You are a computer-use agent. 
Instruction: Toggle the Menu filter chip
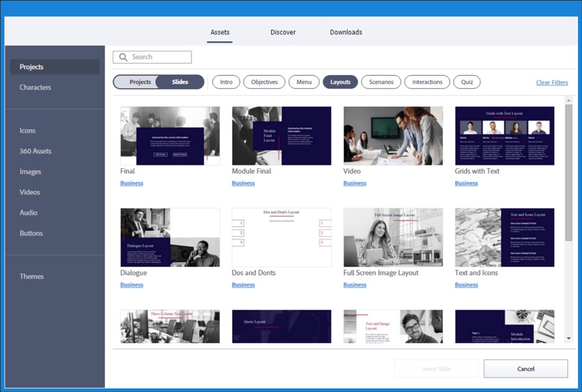point(304,82)
